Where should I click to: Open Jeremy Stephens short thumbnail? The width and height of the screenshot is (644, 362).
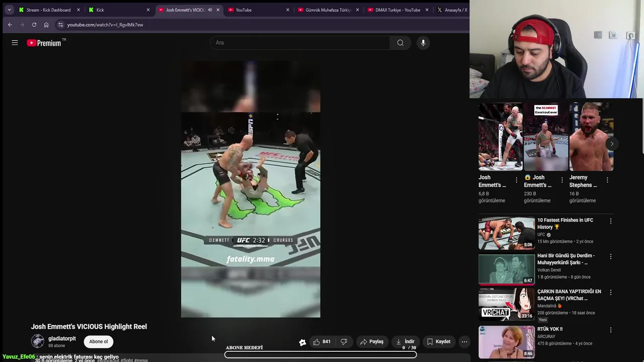tap(591, 137)
